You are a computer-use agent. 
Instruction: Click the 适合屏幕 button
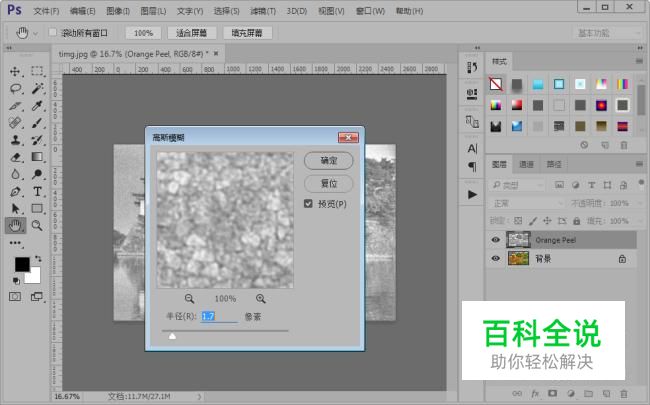192,33
